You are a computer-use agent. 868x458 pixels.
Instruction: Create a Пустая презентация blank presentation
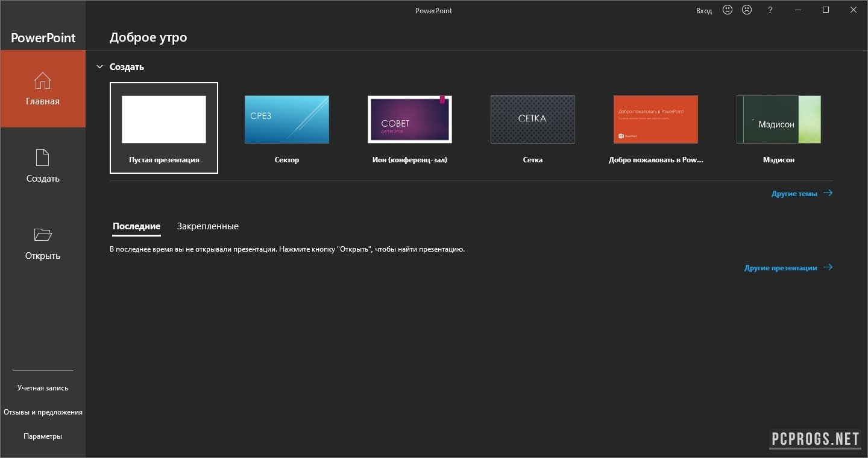click(x=163, y=119)
